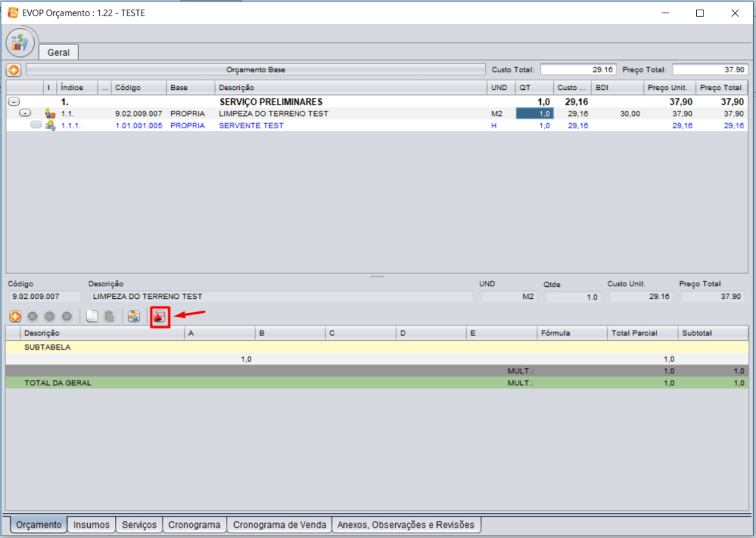
Task: Click the paste icon in the subtable toolbar
Action: coord(109,317)
